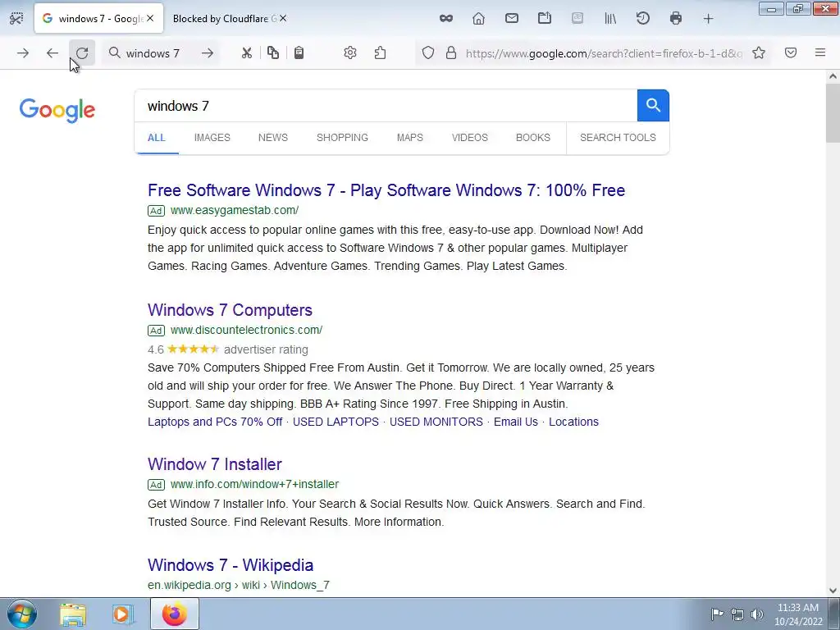This screenshot has height=630, width=840.
Task: Click www.discountelectronics.com URL
Action: (x=246, y=330)
